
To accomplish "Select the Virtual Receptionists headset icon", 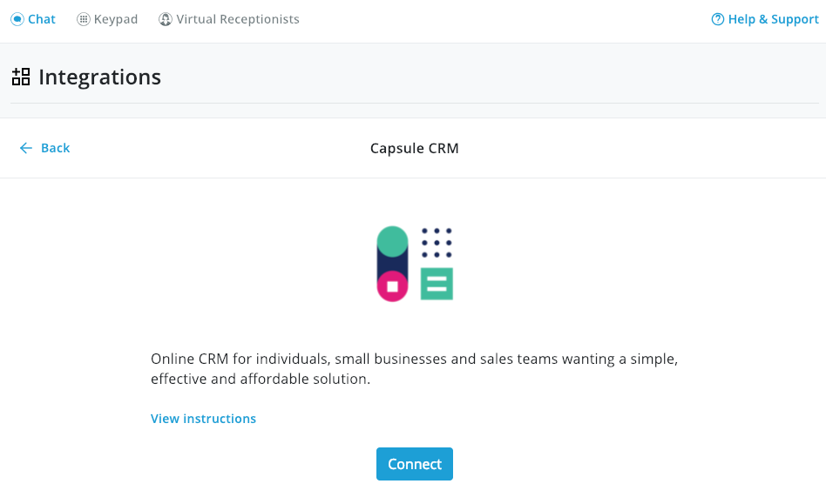I will [x=165, y=18].
